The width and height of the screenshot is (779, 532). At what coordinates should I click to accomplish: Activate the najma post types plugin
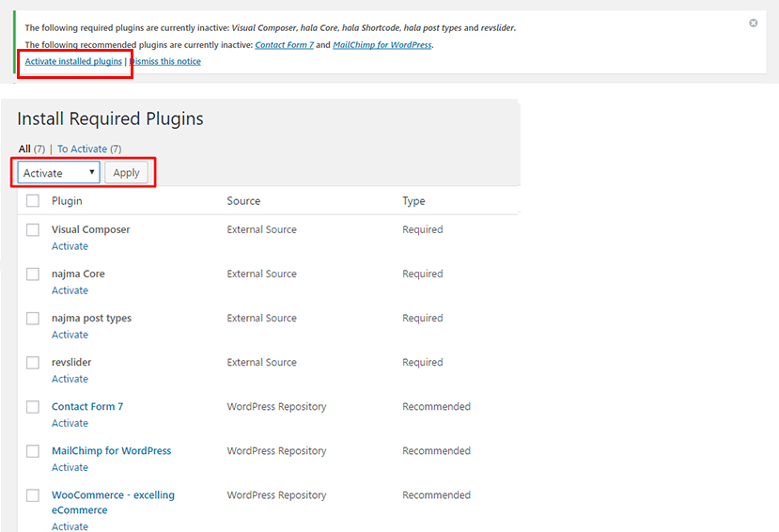pos(70,335)
